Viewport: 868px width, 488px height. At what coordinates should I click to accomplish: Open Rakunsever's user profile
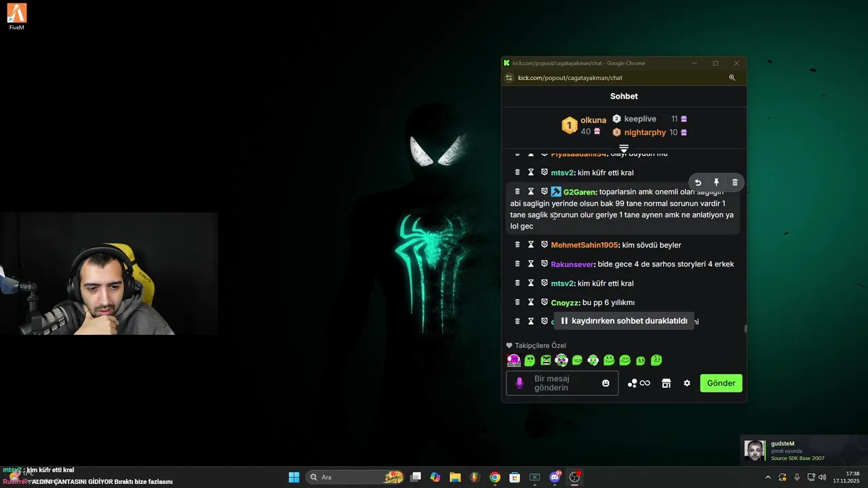coord(572,264)
